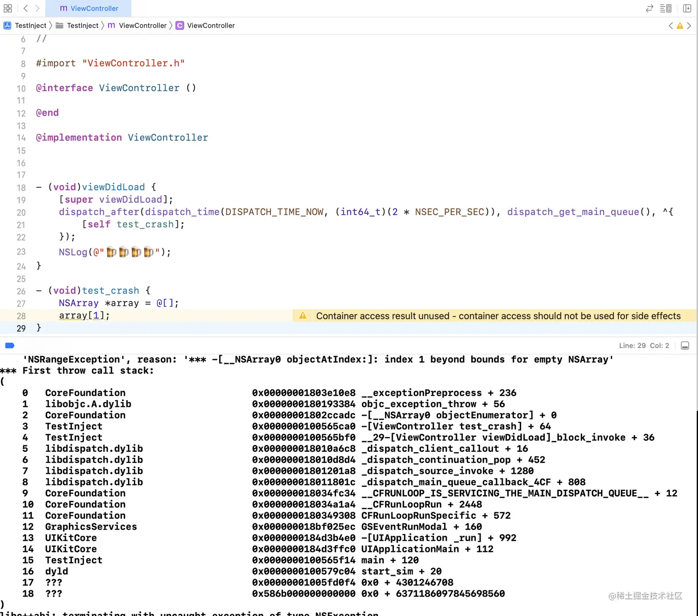Select the ViewController editor tab

[x=89, y=8]
